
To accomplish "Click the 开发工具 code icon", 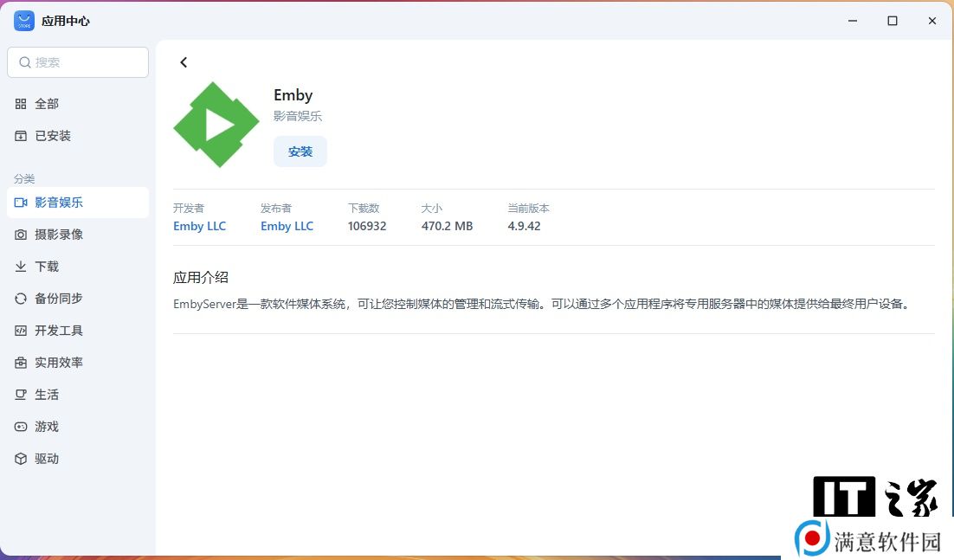I will 21,331.
